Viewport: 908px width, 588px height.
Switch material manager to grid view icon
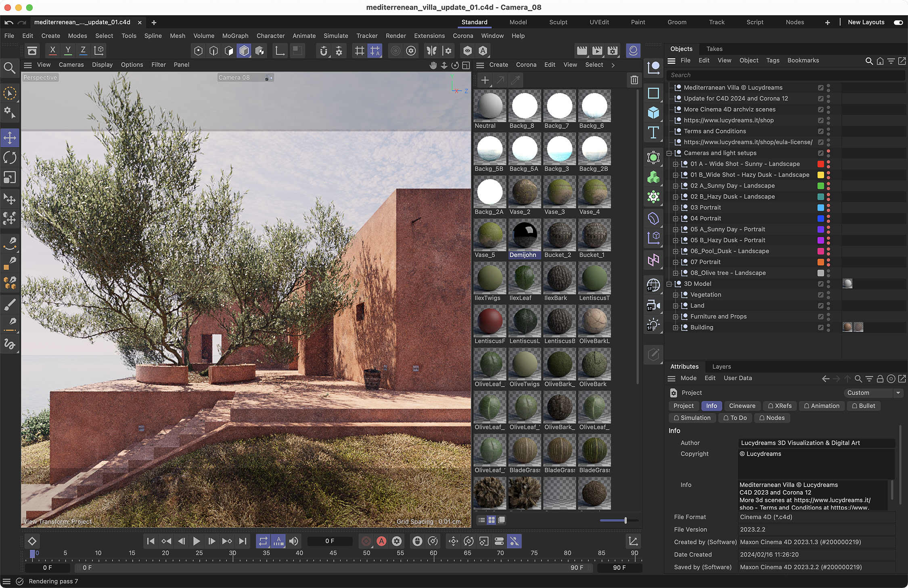[491, 520]
